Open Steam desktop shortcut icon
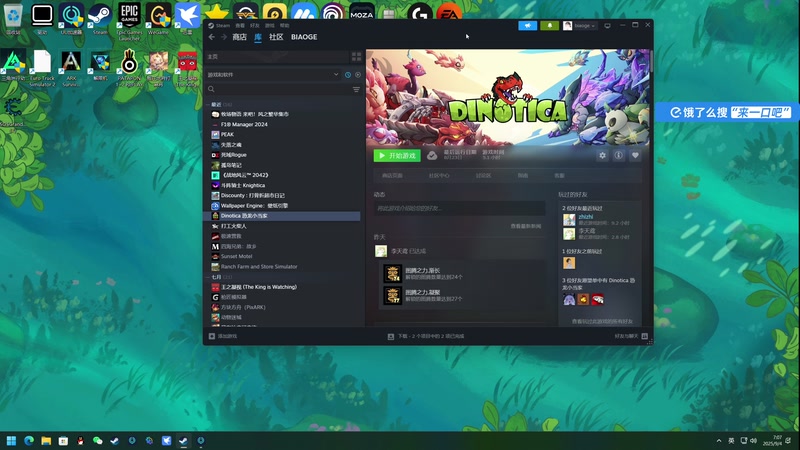Screen dimensions: 800x450 [100, 19]
